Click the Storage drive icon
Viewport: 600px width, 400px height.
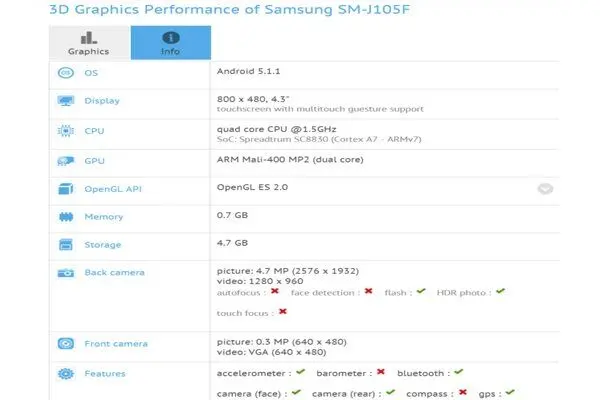[x=66, y=245]
